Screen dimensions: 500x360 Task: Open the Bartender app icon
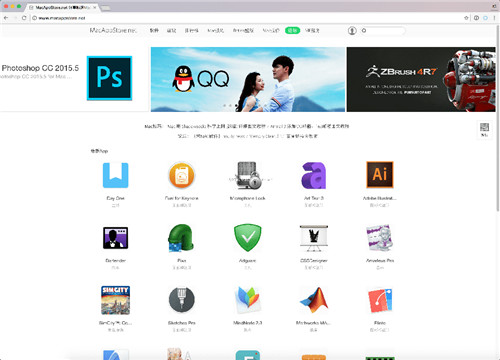pos(115,238)
